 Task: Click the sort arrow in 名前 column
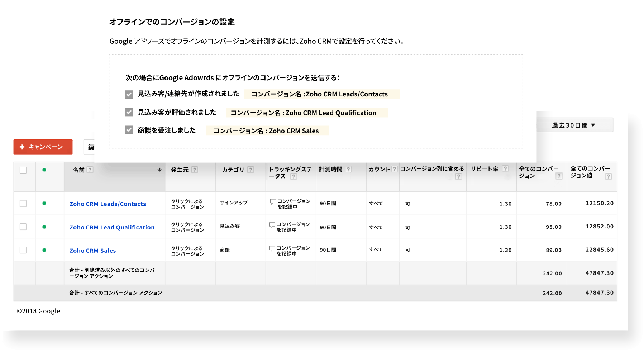point(159,170)
